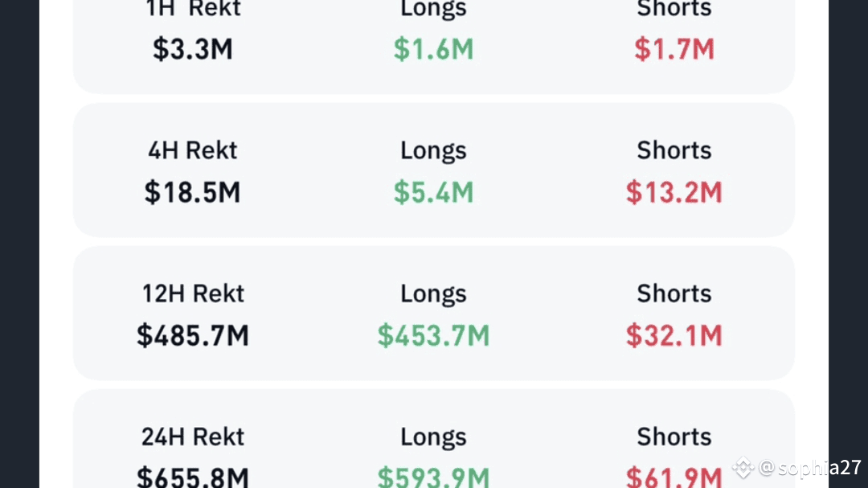Viewport: 868px width, 488px height.
Task: Select the $18.5M 4H total value
Action: (x=193, y=193)
